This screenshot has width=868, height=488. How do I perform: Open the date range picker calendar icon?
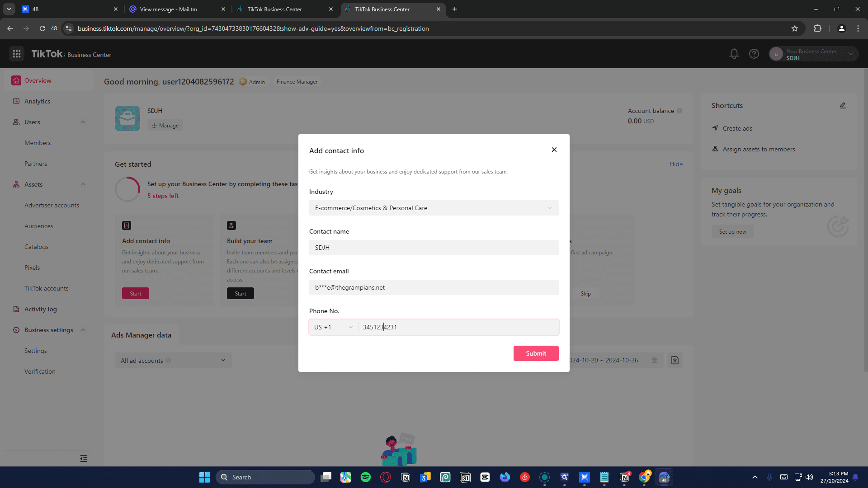(655, 360)
